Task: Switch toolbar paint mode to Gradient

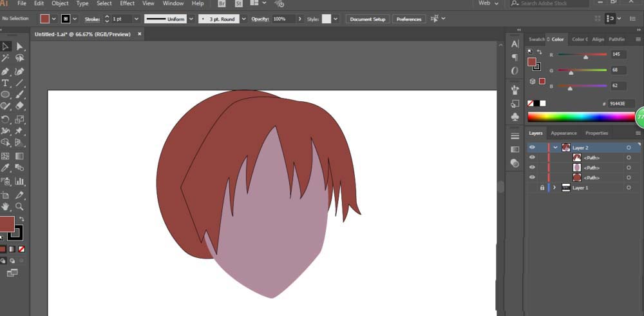Action: click(x=12, y=249)
